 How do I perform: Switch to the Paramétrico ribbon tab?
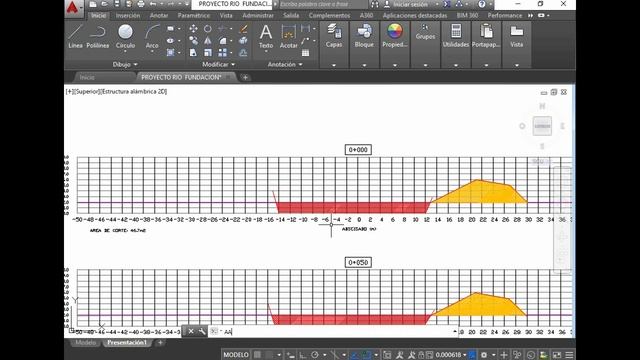coord(193,16)
